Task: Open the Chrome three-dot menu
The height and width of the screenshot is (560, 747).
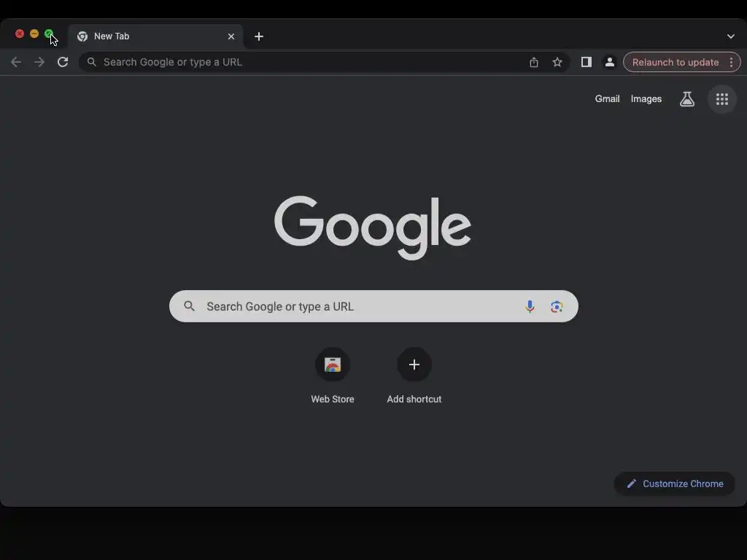Action: (x=731, y=62)
